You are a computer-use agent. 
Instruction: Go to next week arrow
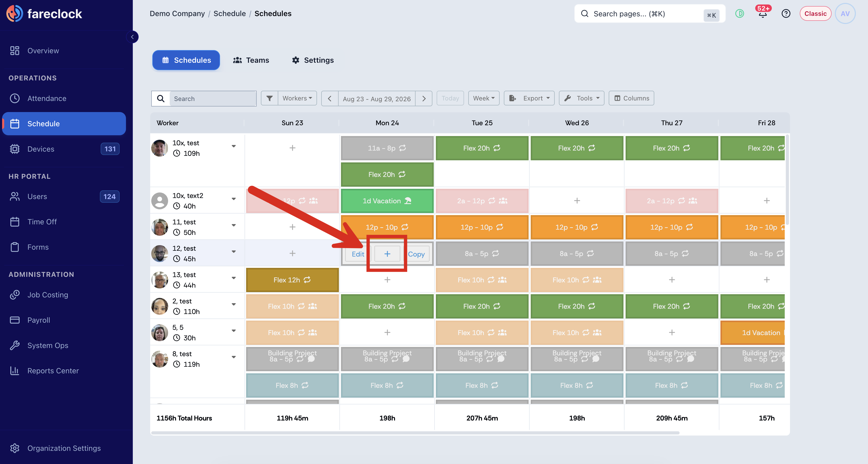click(424, 98)
